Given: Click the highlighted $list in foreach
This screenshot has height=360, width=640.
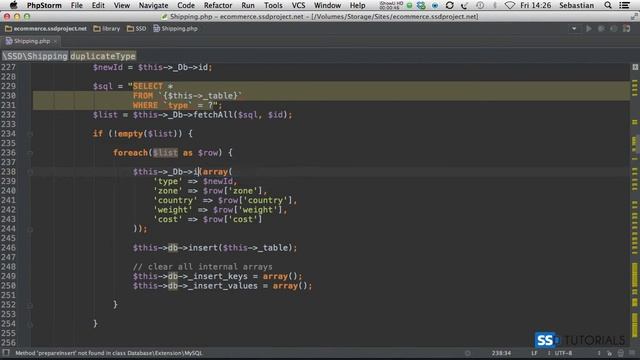Looking at the screenshot, I should coord(165,153).
